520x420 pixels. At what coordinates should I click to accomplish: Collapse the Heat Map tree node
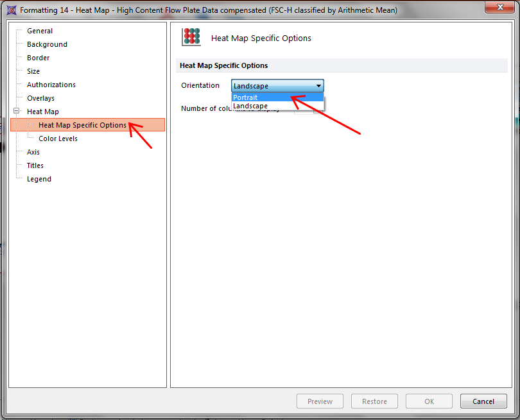17,112
